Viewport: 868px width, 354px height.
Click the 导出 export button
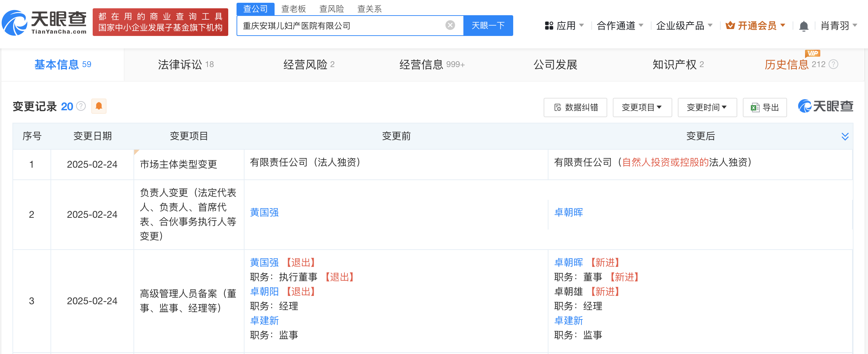point(765,108)
